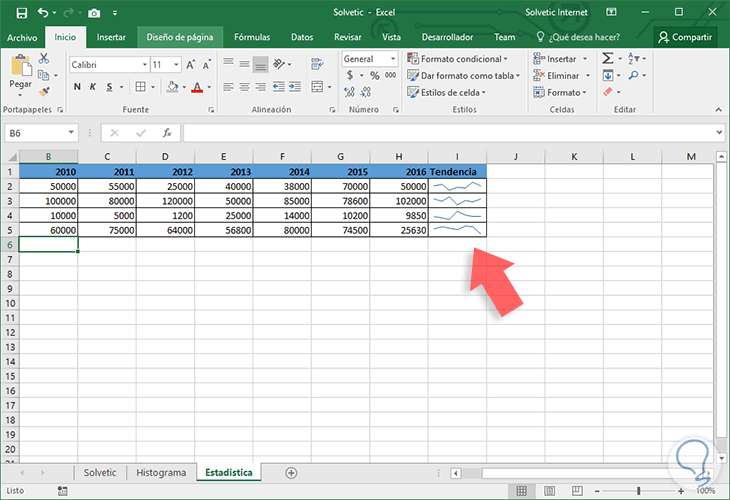Click the red font color swatch
This screenshot has width=730, height=500.
tap(195, 88)
